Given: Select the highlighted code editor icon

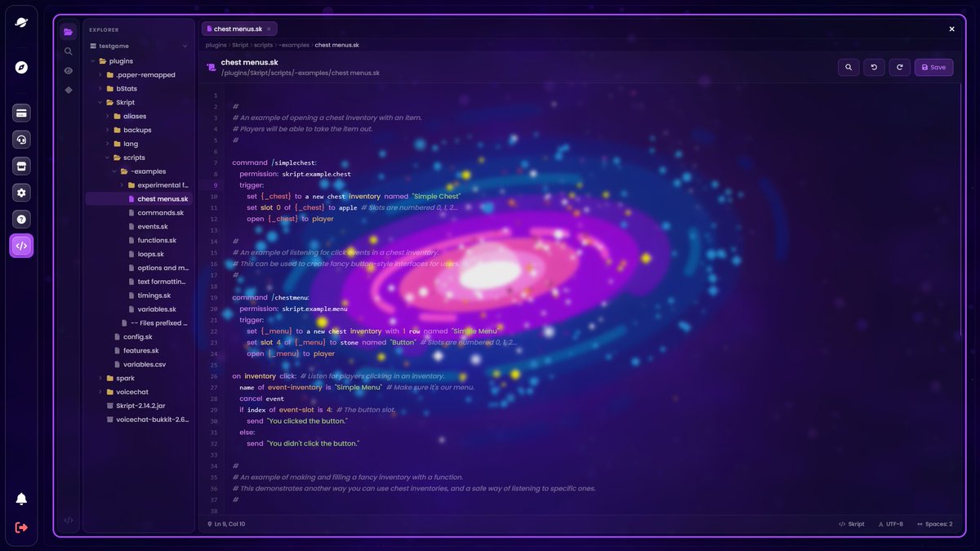Looking at the screenshot, I should tap(21, 246).
